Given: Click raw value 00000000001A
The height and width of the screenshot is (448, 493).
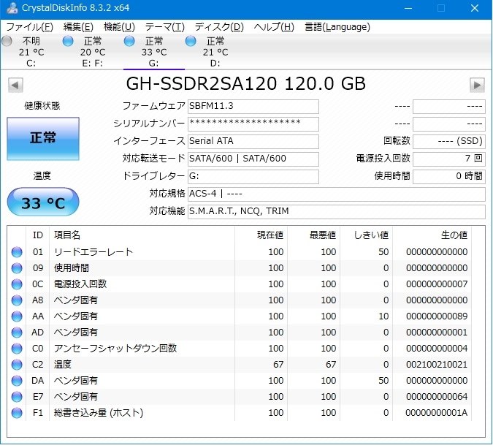Looking at the screenshot, I should pyautogui.click(x=437, y=413).
